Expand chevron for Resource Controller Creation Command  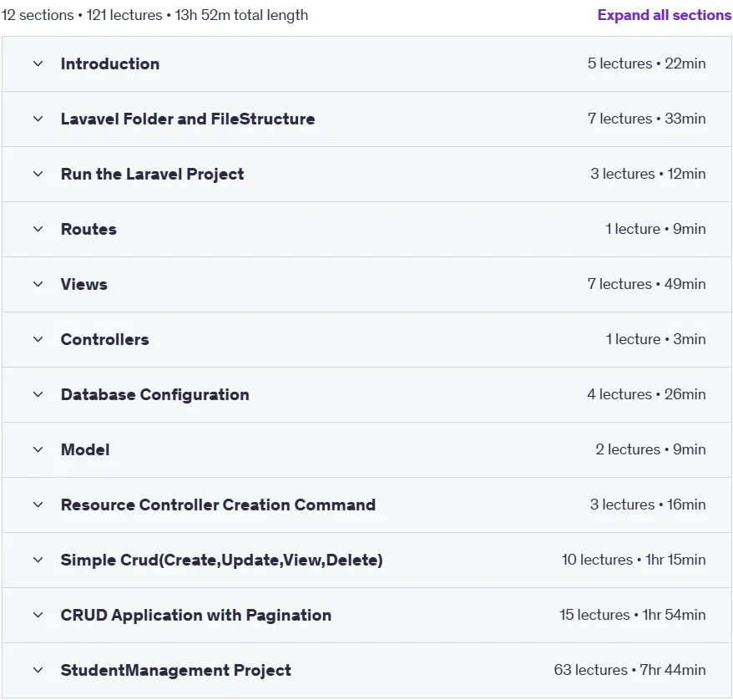pyautogui.click(x=38, y=505)
